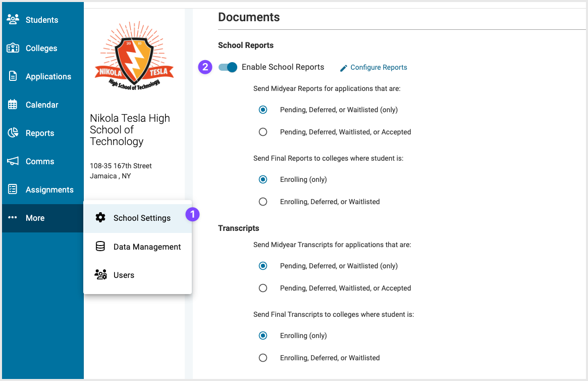The width and height of the screenshot is (588, 381).
Task: Click the Reports pie chart icon
Action: point(13,132)
